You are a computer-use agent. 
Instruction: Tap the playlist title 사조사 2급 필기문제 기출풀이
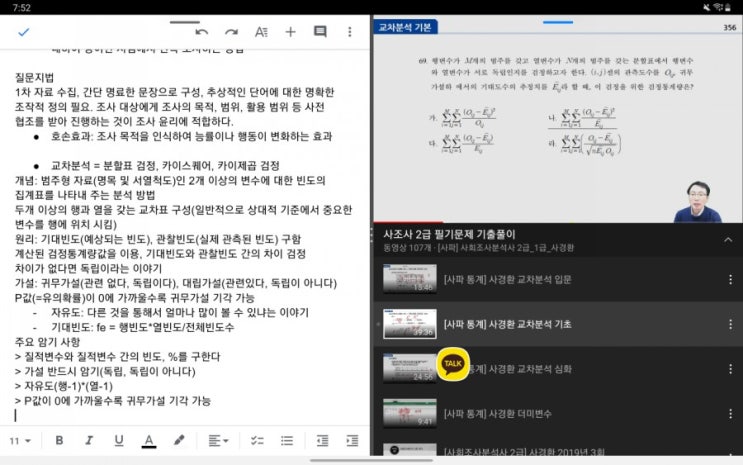449,234
